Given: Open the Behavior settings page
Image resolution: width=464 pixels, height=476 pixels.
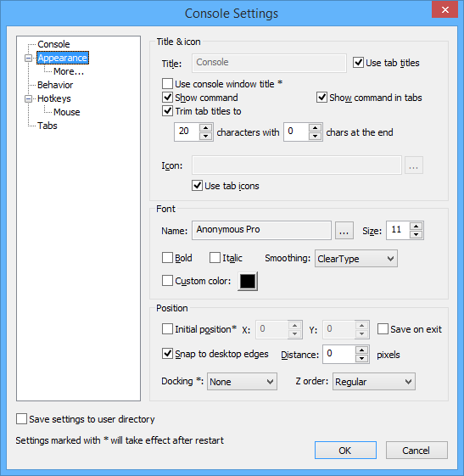Looking at the screenshot, I should pos(55,85).
